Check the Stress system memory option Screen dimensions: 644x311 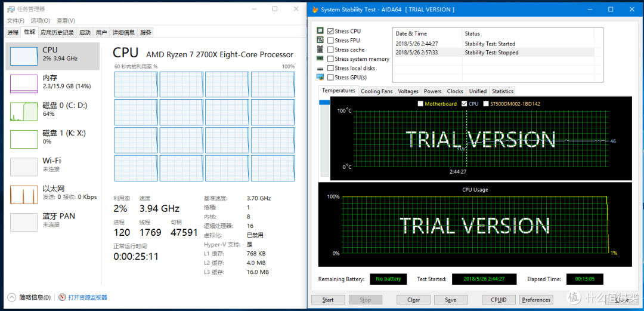click(x=330, y=59)
